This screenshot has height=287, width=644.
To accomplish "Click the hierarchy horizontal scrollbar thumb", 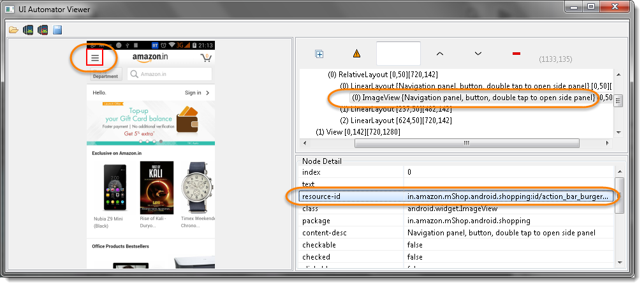I will [467, 143].
